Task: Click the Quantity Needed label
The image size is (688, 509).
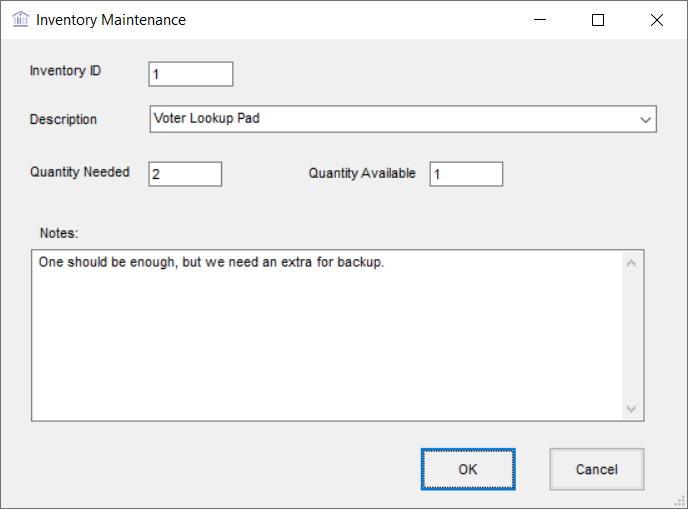Action: pos(80,172)
